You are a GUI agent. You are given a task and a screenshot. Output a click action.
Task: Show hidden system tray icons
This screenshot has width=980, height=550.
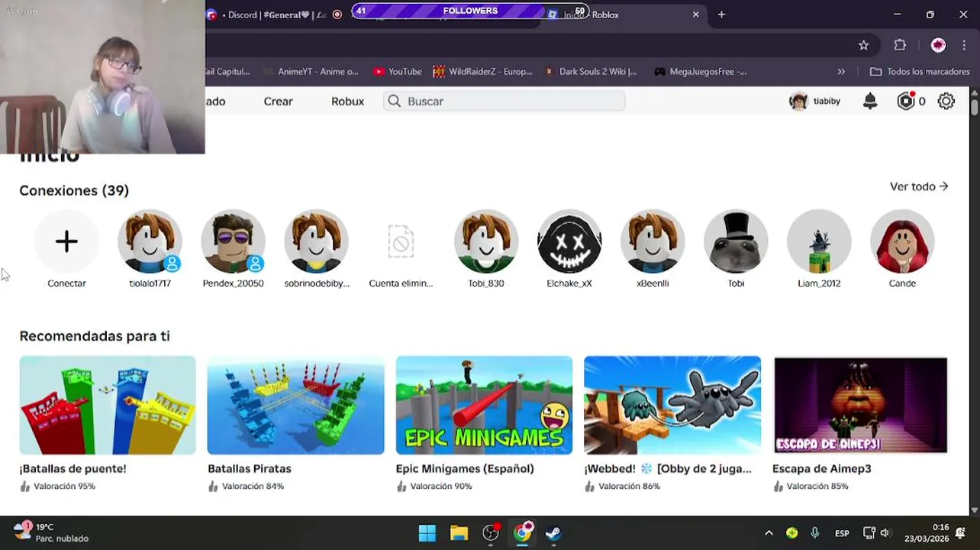(769, 533)
